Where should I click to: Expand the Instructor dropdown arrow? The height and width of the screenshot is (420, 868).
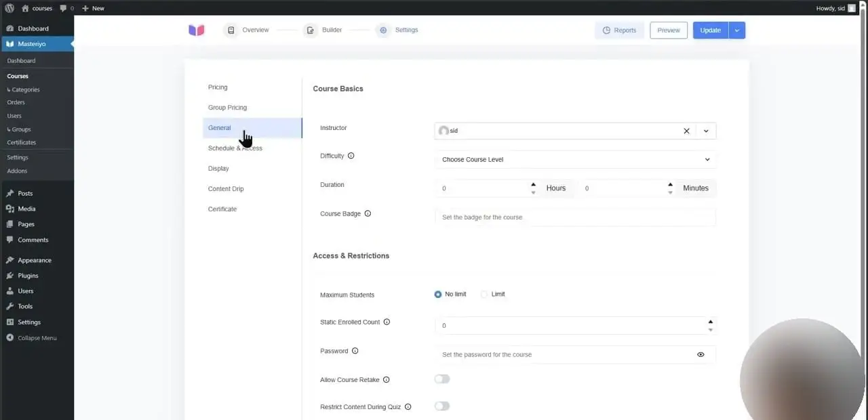706,131
